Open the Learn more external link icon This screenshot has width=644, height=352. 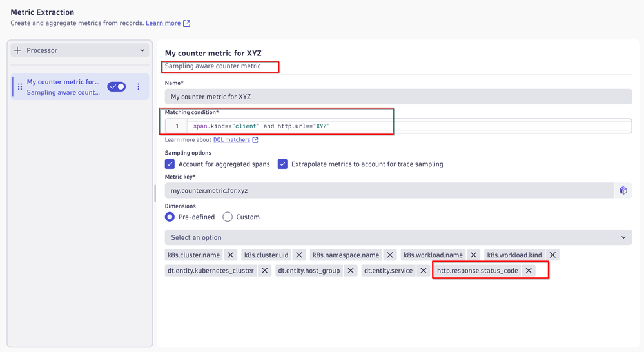[x=186, y=23]
